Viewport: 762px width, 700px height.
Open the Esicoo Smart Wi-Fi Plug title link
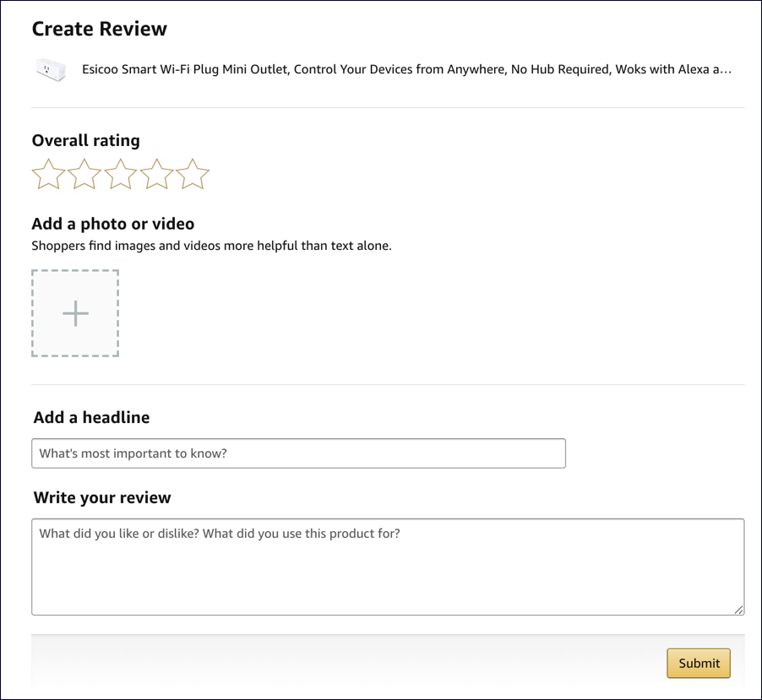[405, 70]
